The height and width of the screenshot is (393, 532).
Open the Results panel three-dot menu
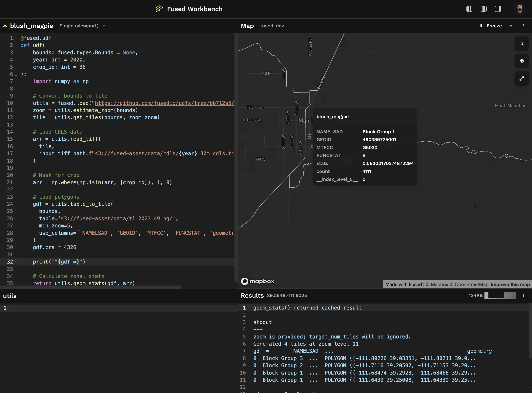click(x=523, y=295)
